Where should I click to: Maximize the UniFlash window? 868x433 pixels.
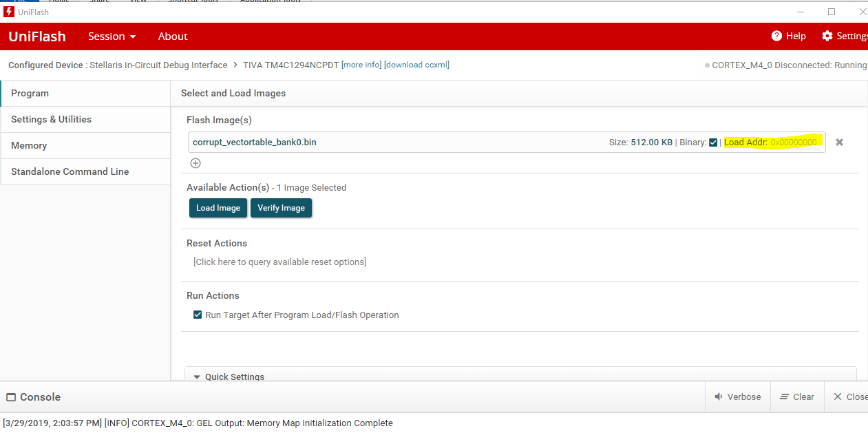(x=832, y=12)
